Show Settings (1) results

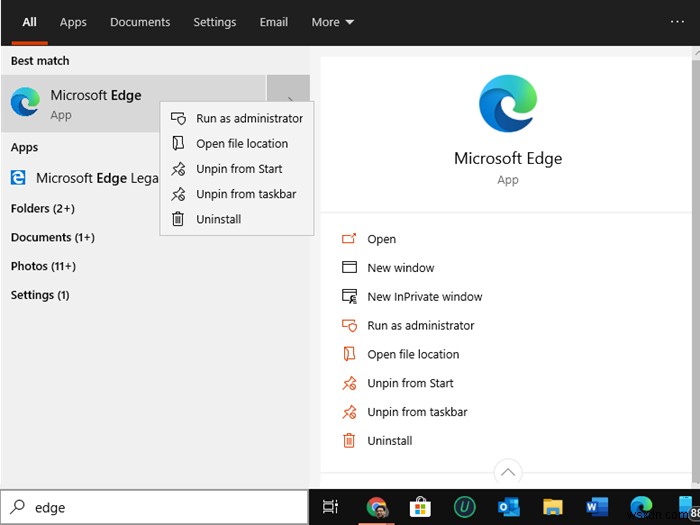(x=40, y=295)
